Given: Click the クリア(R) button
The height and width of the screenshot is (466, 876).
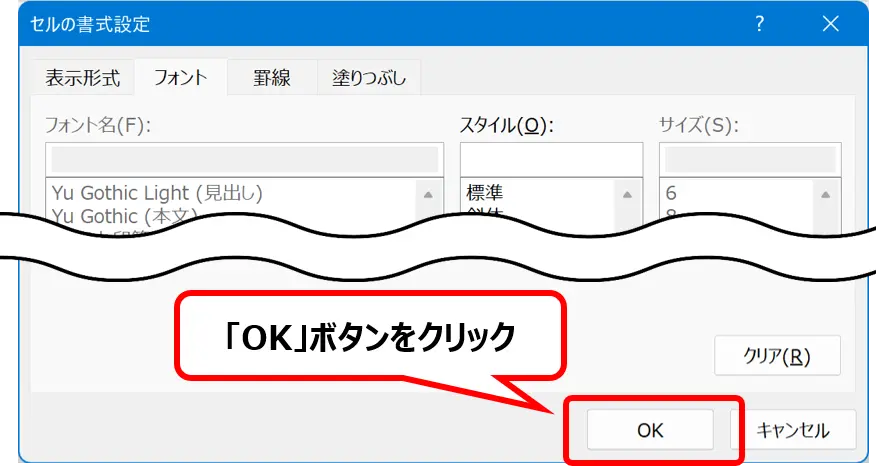Looking at the screenshot, I should [x=777, y=355].
